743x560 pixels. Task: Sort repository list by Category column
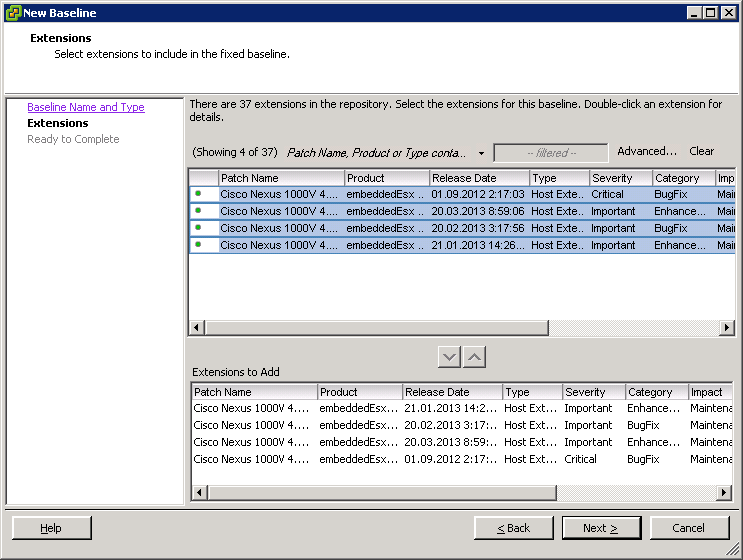(684, 178)
